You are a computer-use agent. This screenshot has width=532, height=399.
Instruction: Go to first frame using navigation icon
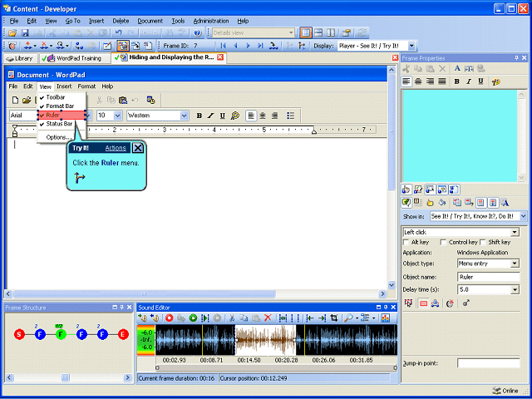(223, 46)
